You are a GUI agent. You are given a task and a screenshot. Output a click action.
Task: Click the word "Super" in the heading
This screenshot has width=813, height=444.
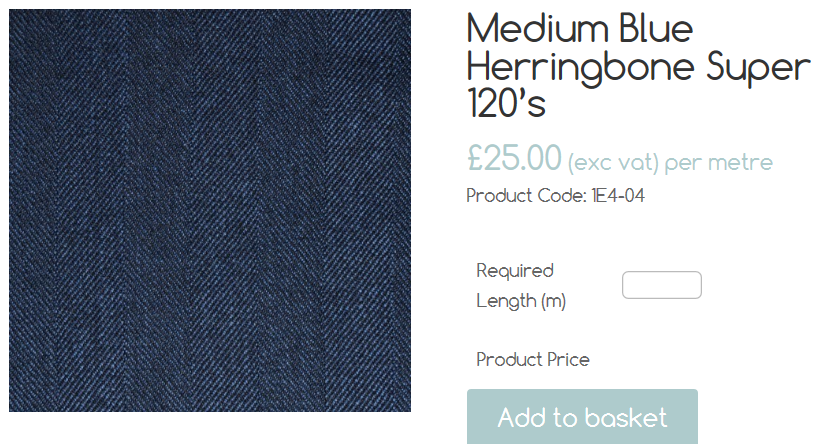tap(758, 68)
